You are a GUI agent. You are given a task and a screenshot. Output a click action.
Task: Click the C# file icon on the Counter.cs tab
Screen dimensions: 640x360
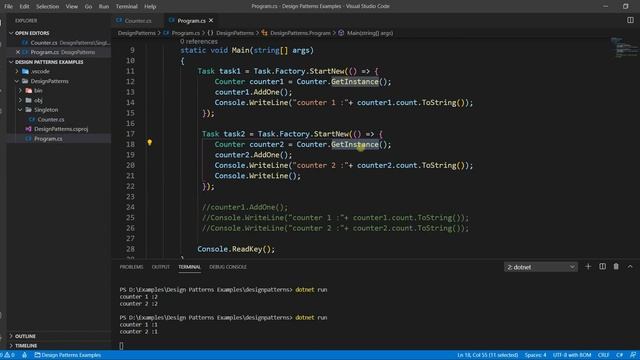pos(119,20)
